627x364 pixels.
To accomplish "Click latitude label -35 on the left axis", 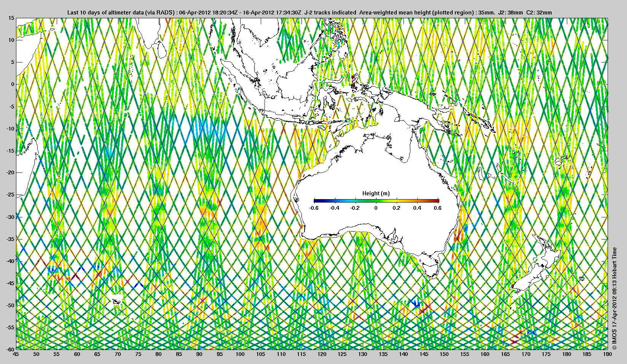I will (x=10, y=239).
